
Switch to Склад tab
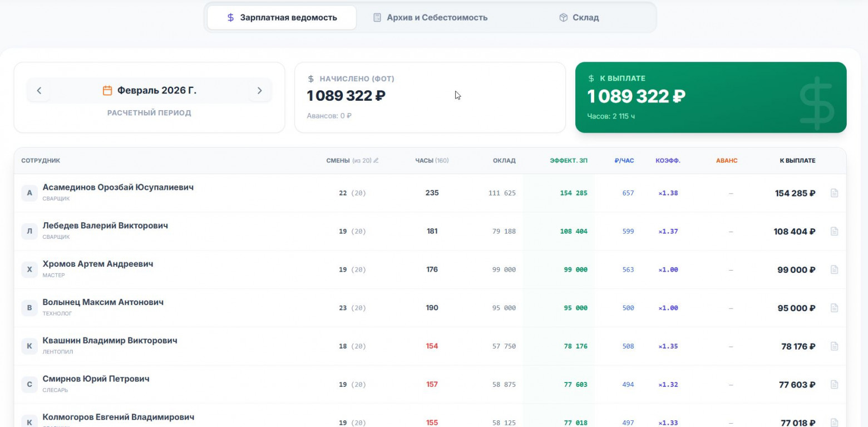[579, 18]
